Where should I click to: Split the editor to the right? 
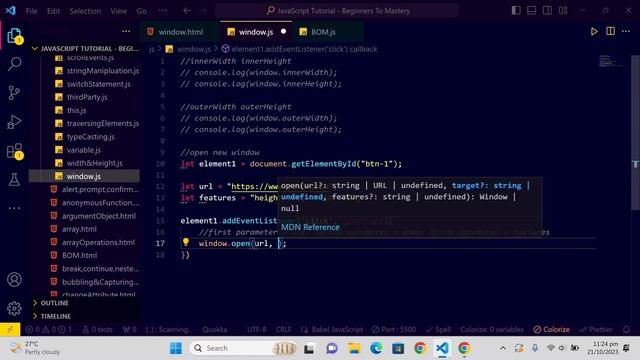coord(610,31)
